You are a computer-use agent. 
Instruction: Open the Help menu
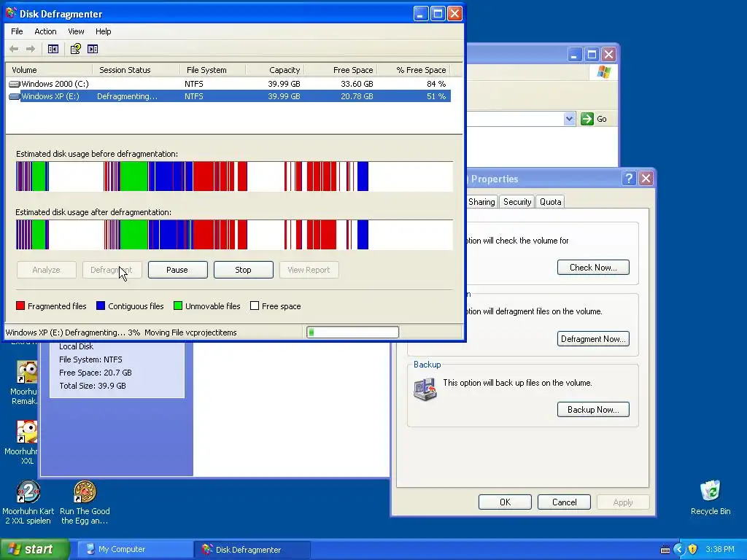[x=103, y=31]
